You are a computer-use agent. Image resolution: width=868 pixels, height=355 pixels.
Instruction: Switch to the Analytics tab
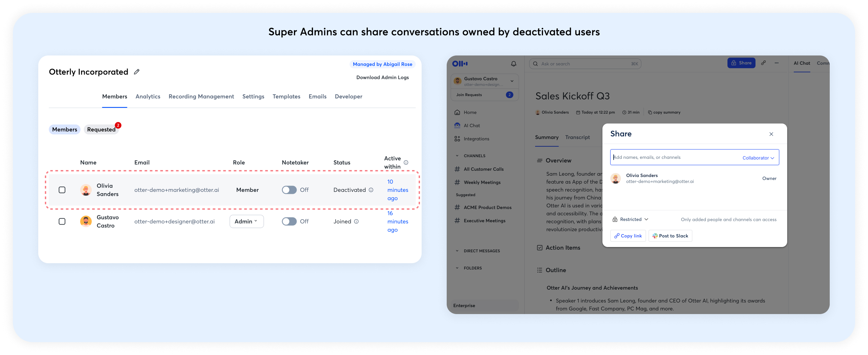coord(147,96)
